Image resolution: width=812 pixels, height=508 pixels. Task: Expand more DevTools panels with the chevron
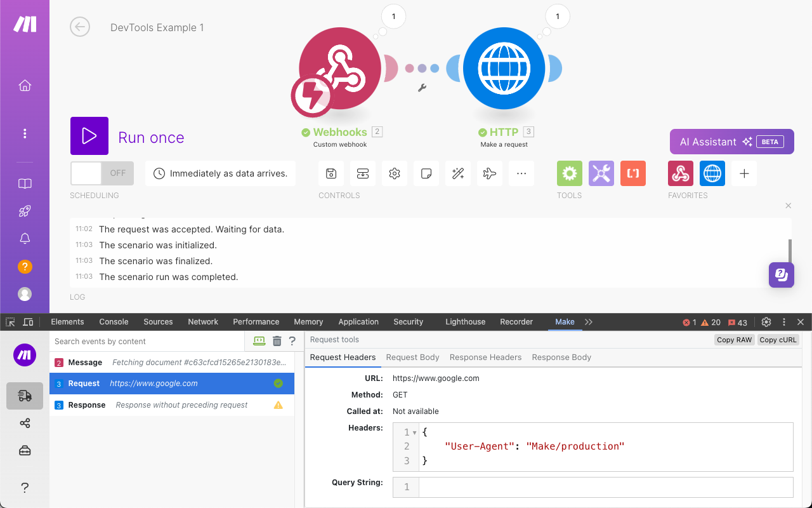click(589, 322)
